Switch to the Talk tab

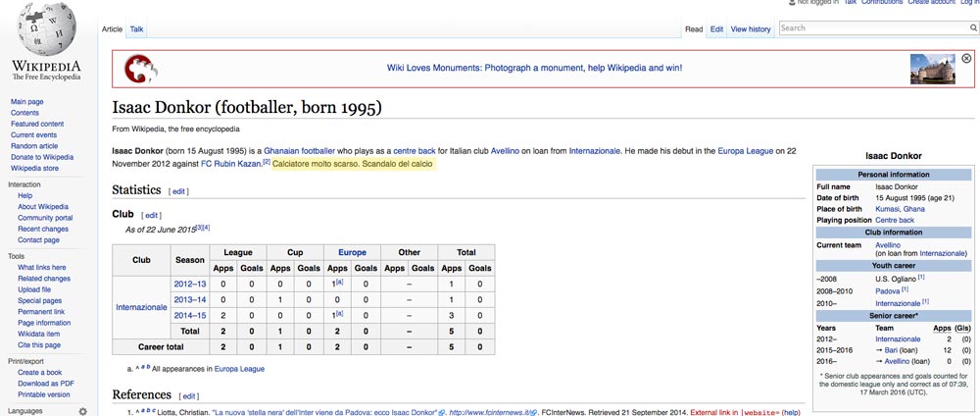click(x=137, y=28)
